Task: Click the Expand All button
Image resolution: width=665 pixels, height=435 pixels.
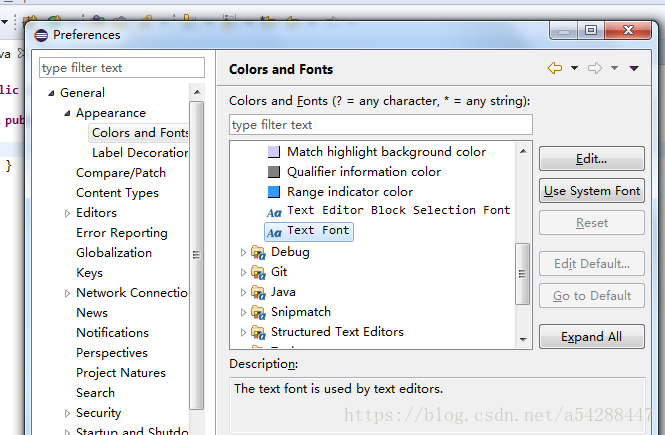Action: [x=592, y=337]
